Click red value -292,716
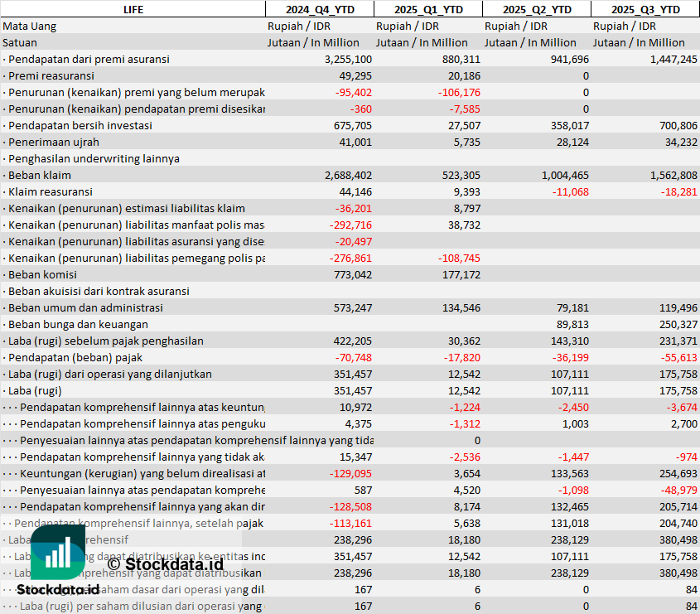 tap(350, 225)
